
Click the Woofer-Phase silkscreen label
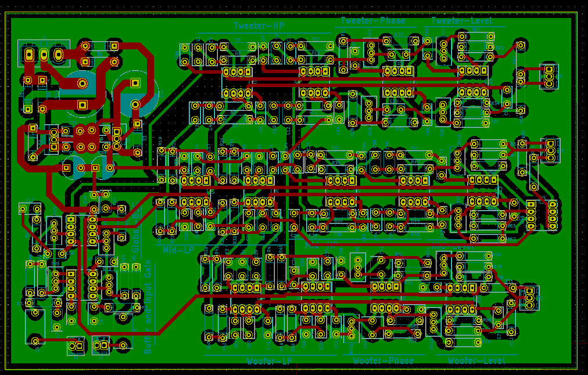pyautogui.click(x=383, y=360)
